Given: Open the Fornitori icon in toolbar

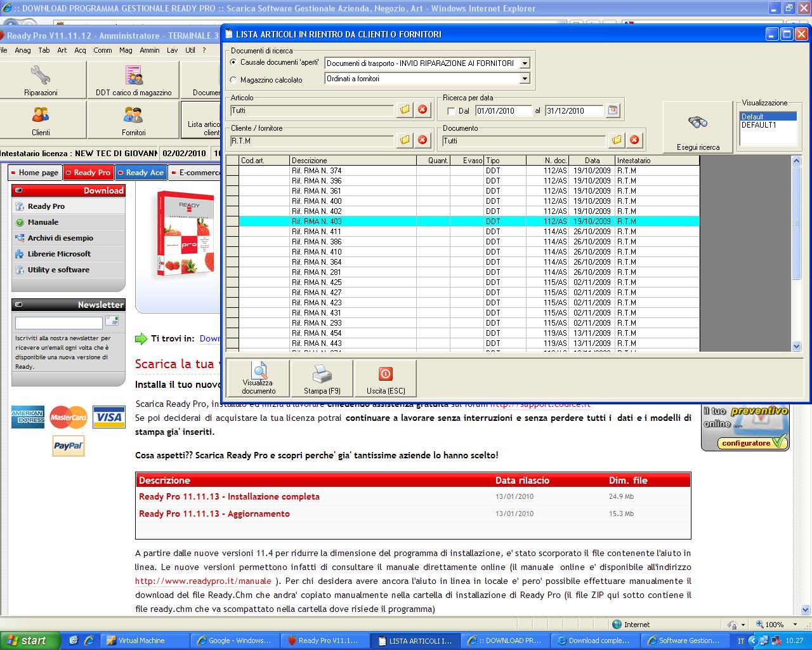Looking at the screenshot, I should click(133, 116).
